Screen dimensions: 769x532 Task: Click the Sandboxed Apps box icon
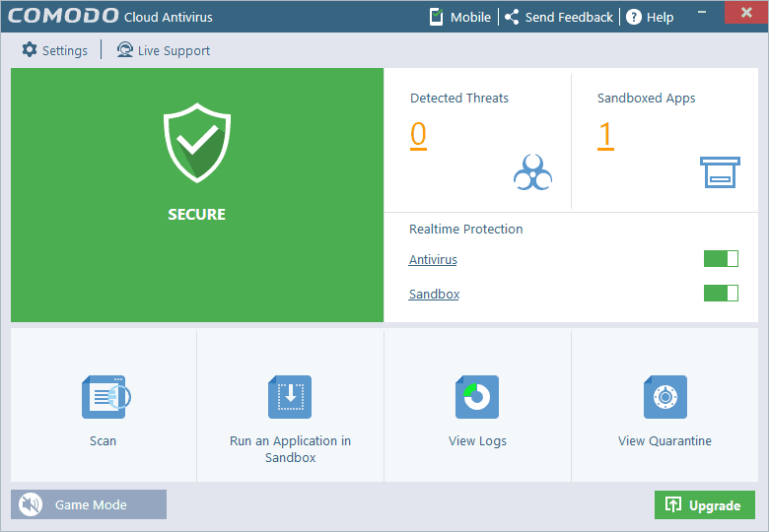point(720,172)
